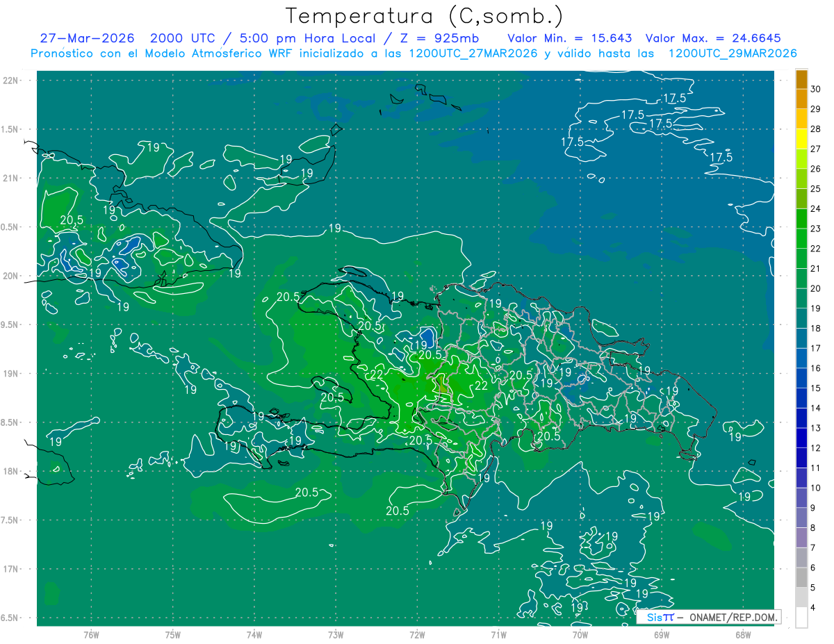The width and height of the screenshot is (834, 644).
Task: Click the 18N latitude axis label
Action: tap(11, 471)
